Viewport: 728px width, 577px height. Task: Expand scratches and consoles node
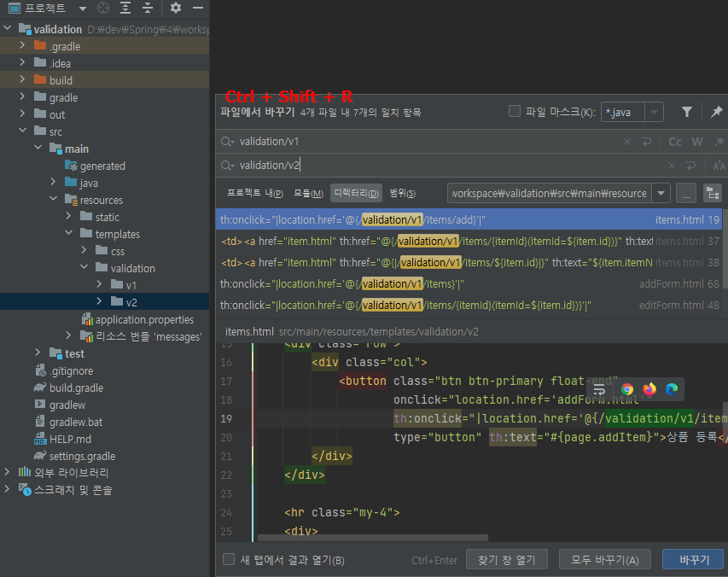coord(7,489)
